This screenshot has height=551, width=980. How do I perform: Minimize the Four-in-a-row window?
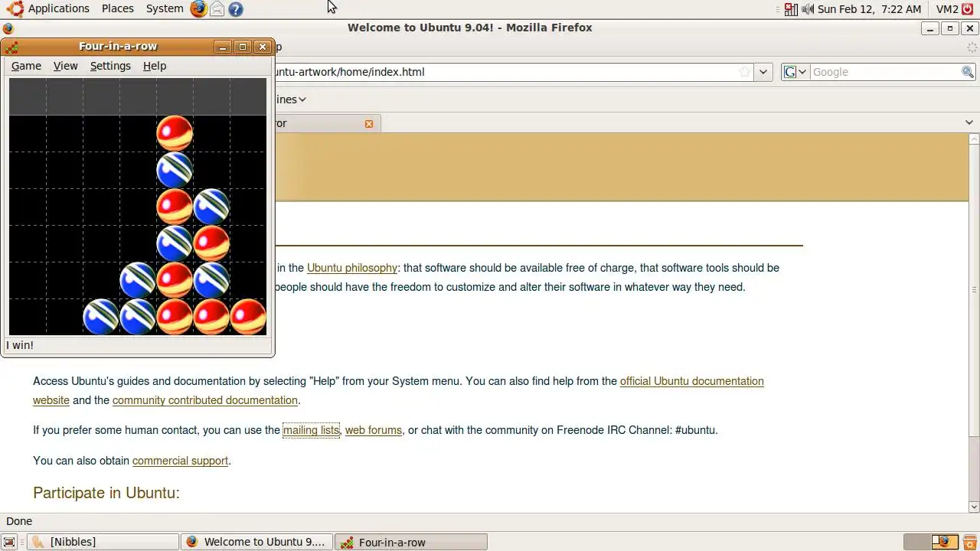[223, 47]
